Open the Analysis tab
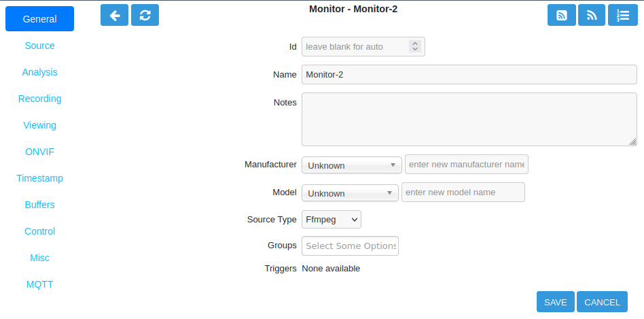This screenshot has height=319, width=644. (40, 72)
